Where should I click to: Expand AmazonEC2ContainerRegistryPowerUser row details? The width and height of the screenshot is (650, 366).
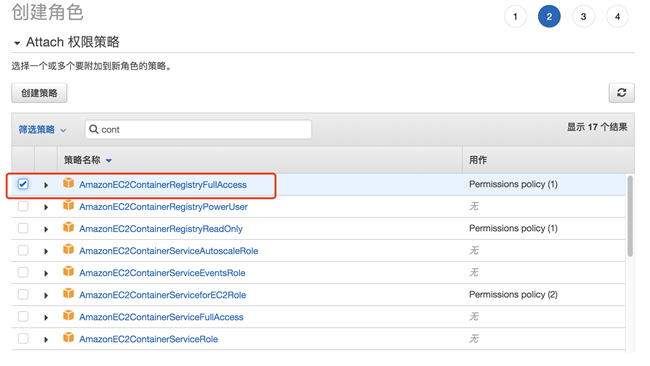(x=46, y=207)
